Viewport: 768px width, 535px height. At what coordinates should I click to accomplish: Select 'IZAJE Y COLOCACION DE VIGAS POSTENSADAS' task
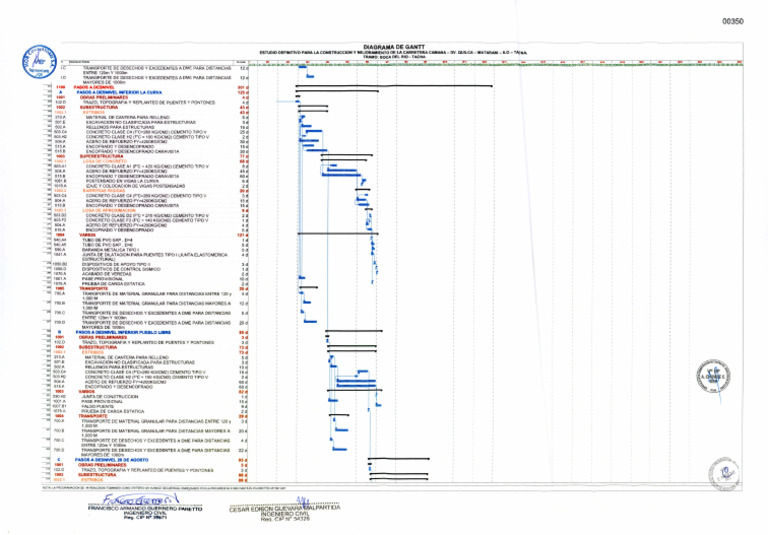[136, 186]
